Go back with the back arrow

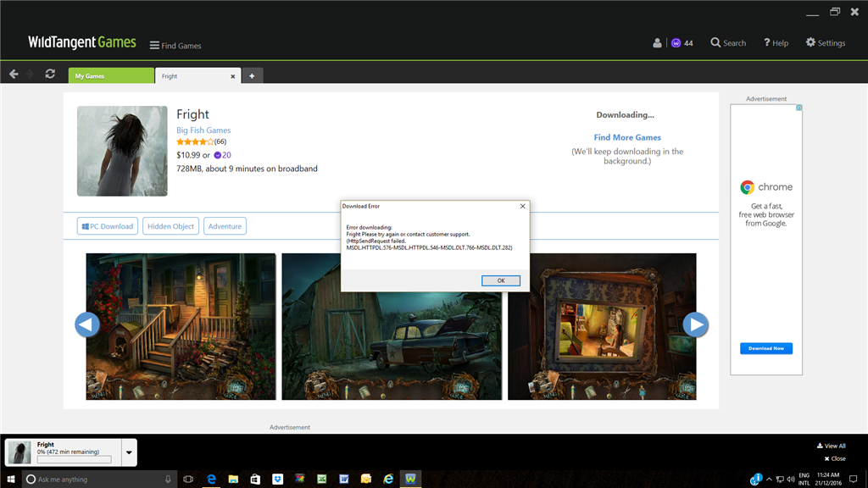pyautogui.click(x=14, y=75)
